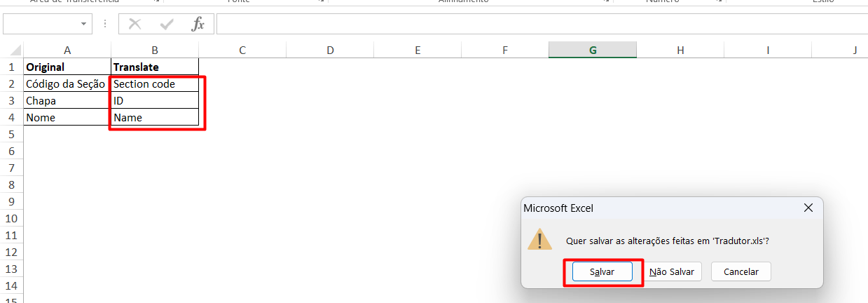Select cell containing Section code
Screen dimensions: 868x303
click(x=155, y=83)
